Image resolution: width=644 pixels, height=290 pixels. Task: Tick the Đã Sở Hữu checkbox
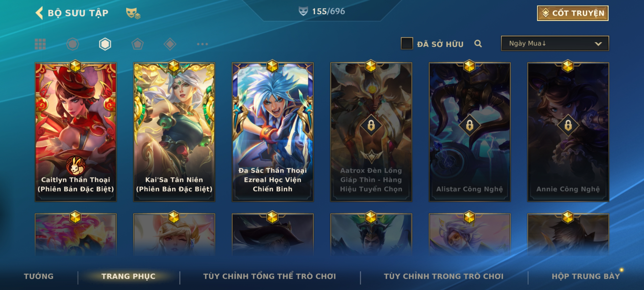point(407,44)
